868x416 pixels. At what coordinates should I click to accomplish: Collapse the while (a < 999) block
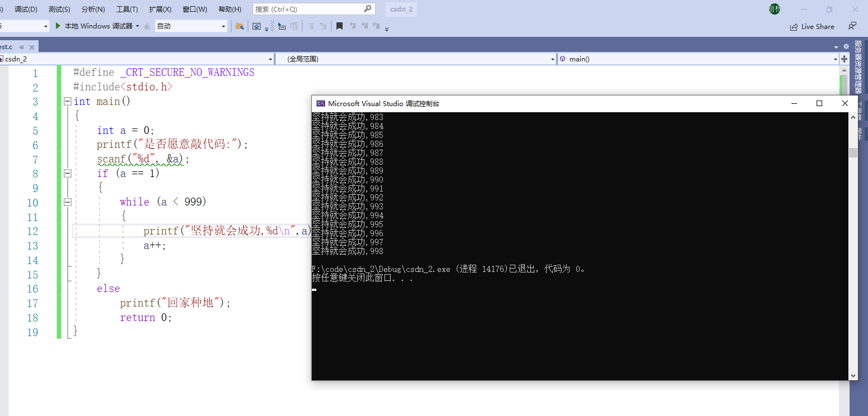(x=68, y=202)
